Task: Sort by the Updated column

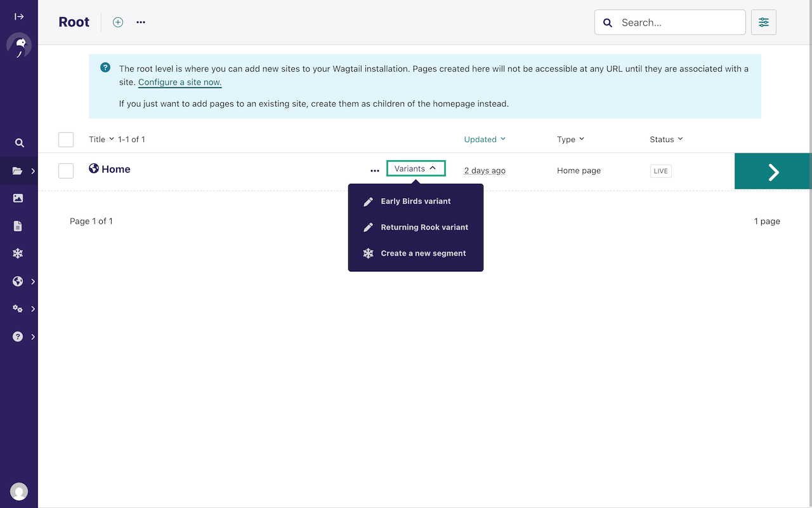Action: (x=485, y=139)
